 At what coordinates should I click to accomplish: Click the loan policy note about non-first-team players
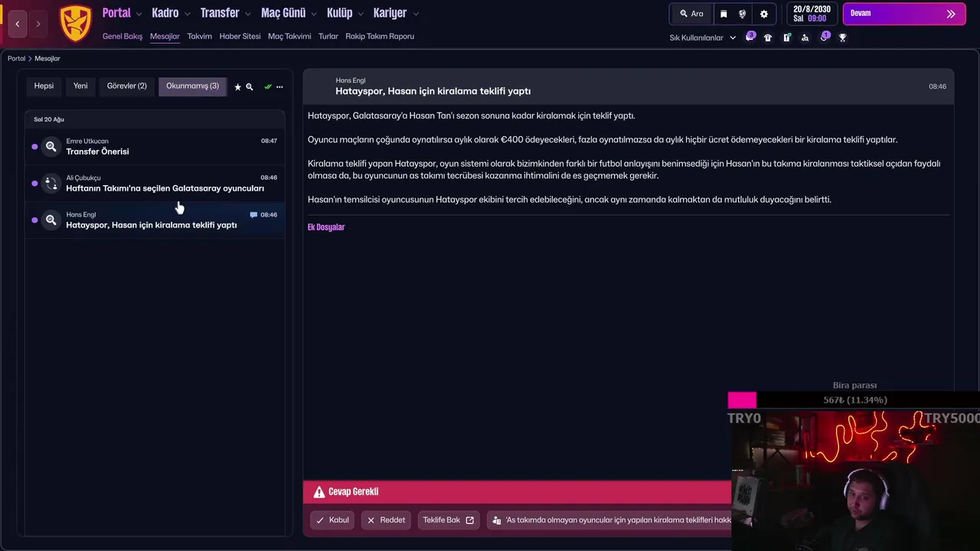tap(610, 520)
